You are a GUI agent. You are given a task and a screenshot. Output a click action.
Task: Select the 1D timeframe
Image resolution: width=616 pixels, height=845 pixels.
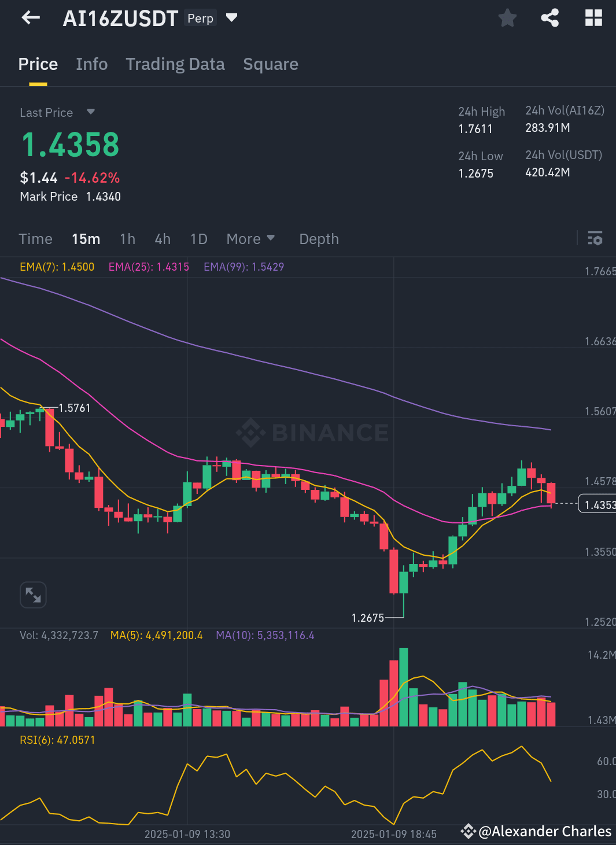coord(198,238)
